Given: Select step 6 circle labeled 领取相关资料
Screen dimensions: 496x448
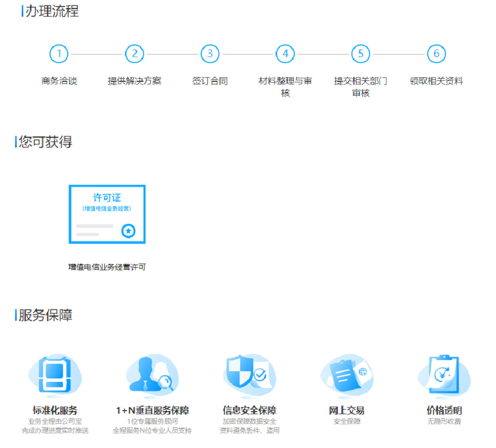Looking at the screenshot, I should 436,53.
